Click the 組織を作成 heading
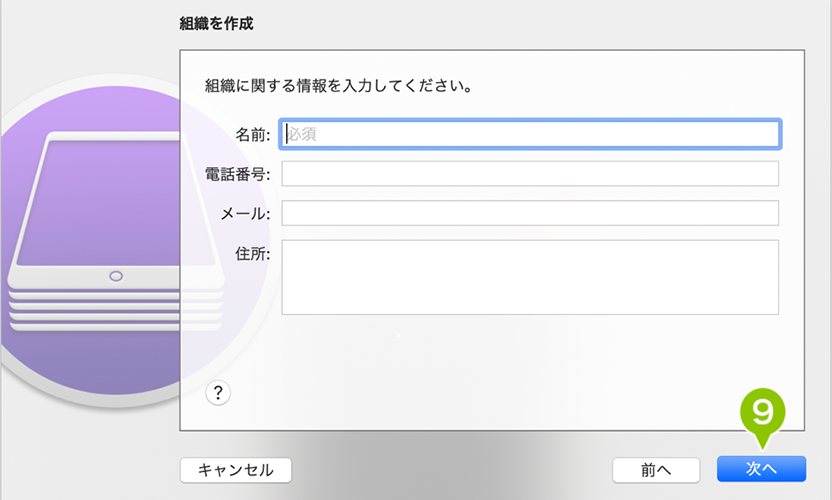Screen dimensions: 832x500 (216, 23)
